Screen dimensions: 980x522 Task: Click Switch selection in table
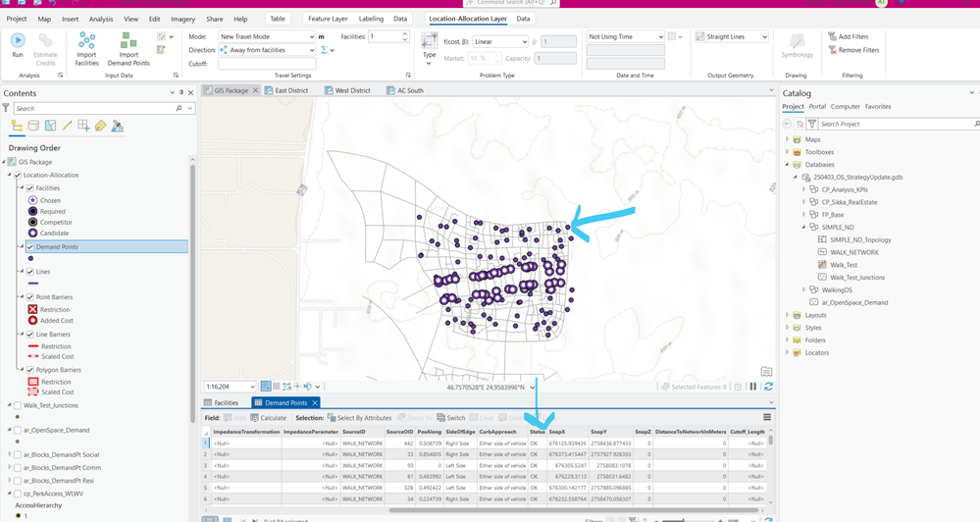[450, 418]
